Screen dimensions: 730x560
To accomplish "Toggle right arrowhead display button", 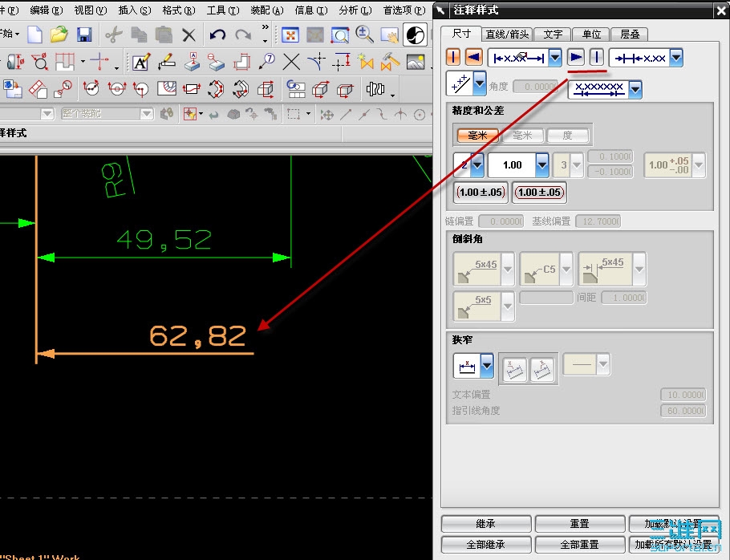I will (x=576, y=58).
